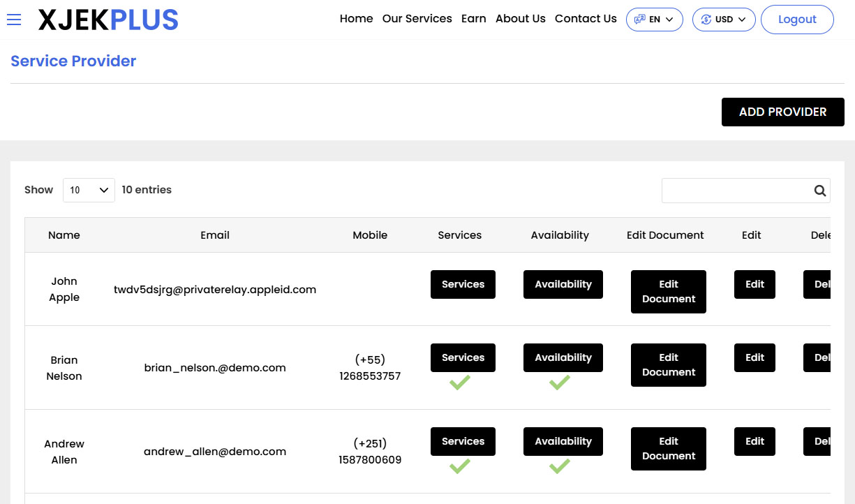Open the USD currency dropdown
This screenshot has height=504, width=855.
pos(723,20)
